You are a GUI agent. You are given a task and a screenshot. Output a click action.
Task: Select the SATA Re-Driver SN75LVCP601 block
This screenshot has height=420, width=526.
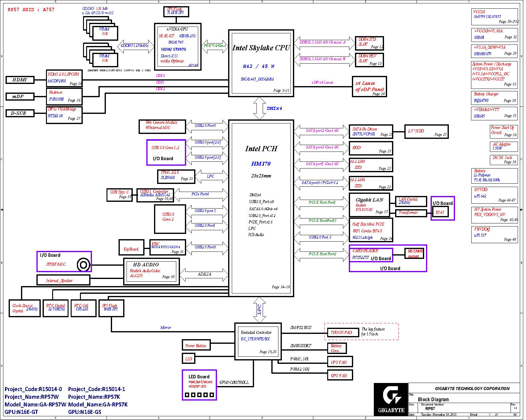371,132
